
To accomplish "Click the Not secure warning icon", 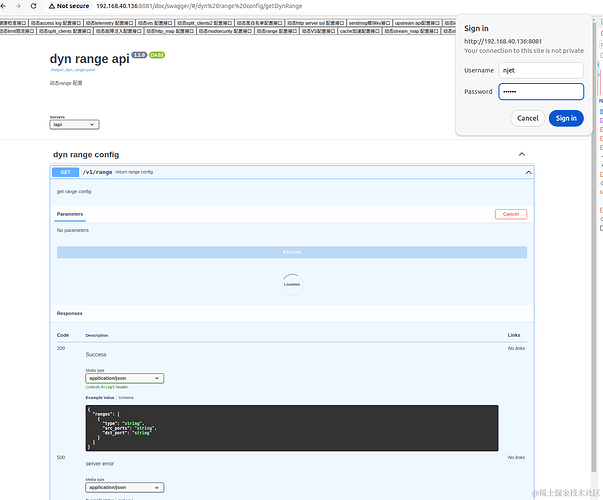I will 51,6.
